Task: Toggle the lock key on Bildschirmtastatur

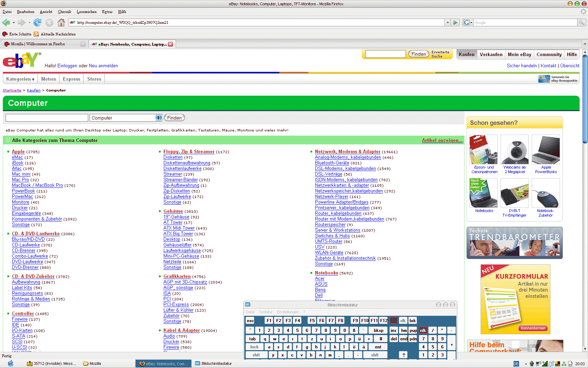Action: [x=254, y=347]
